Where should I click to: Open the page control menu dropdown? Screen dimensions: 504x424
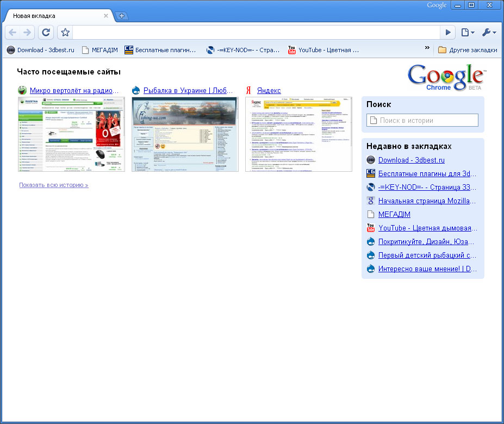click(467, 33)
